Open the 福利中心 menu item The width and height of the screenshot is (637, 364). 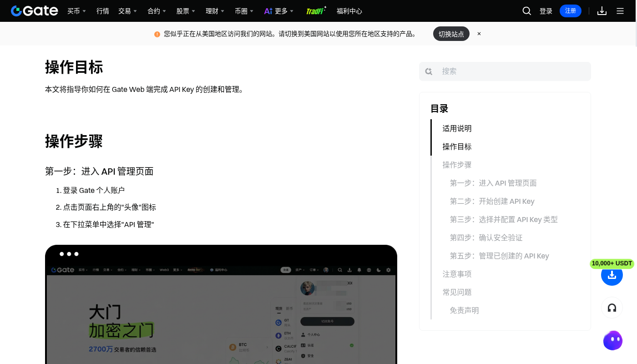(x=349, y=11)
